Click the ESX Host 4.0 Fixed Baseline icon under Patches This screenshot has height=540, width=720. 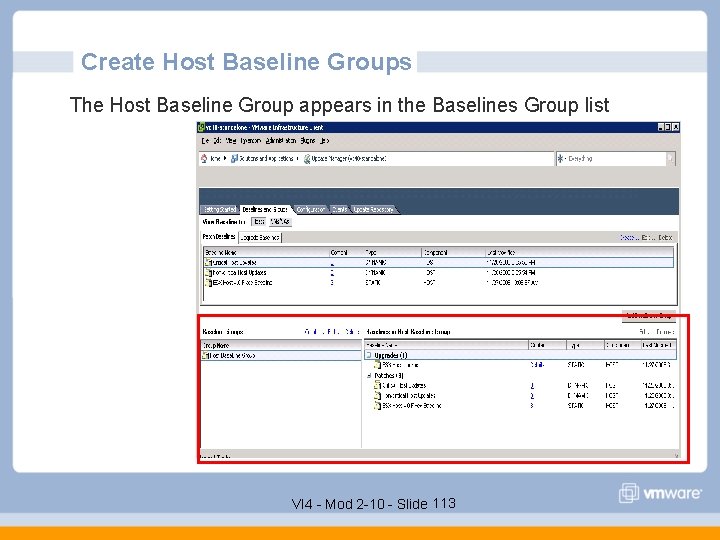[377, 405]
